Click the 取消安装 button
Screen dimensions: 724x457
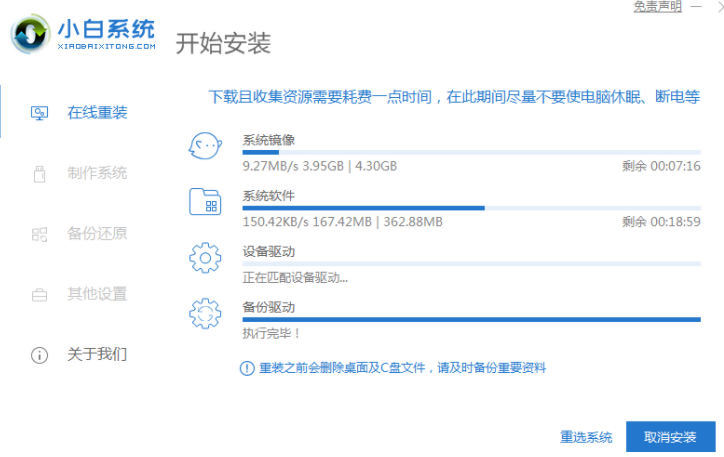point(670,437)
